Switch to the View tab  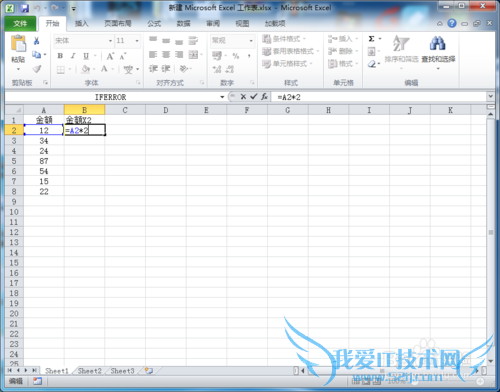pos(242,23)
